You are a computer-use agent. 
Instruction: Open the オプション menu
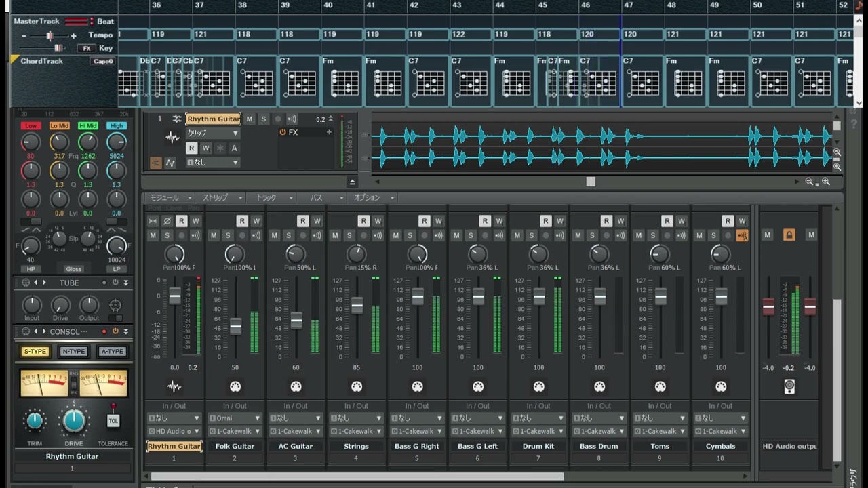click(x=371, y=198)
